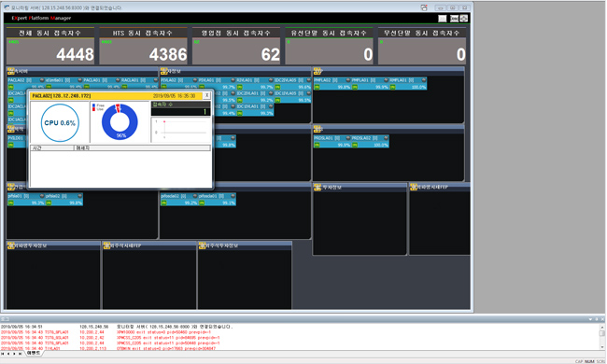
Task: Click the status dot next to PRDSLA01
Action: click(x=347, y=138)
